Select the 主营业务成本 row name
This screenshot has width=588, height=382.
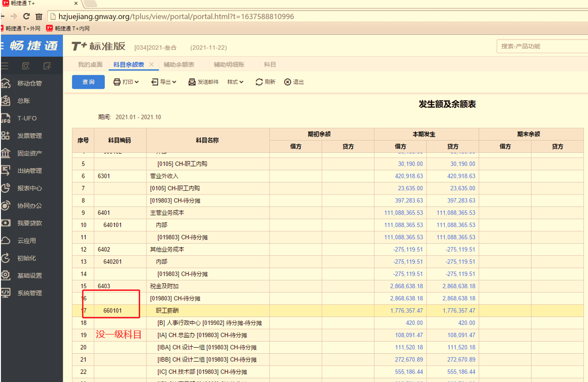click(167, 213)
